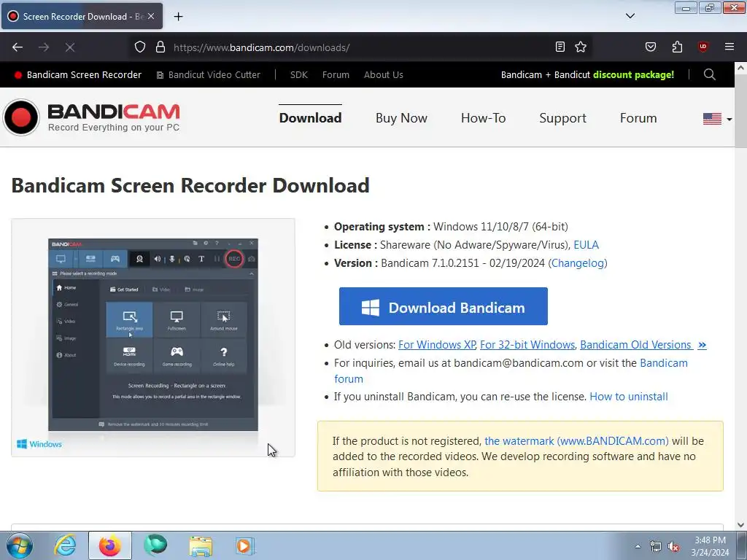Open the Support menu

(562, 118)
